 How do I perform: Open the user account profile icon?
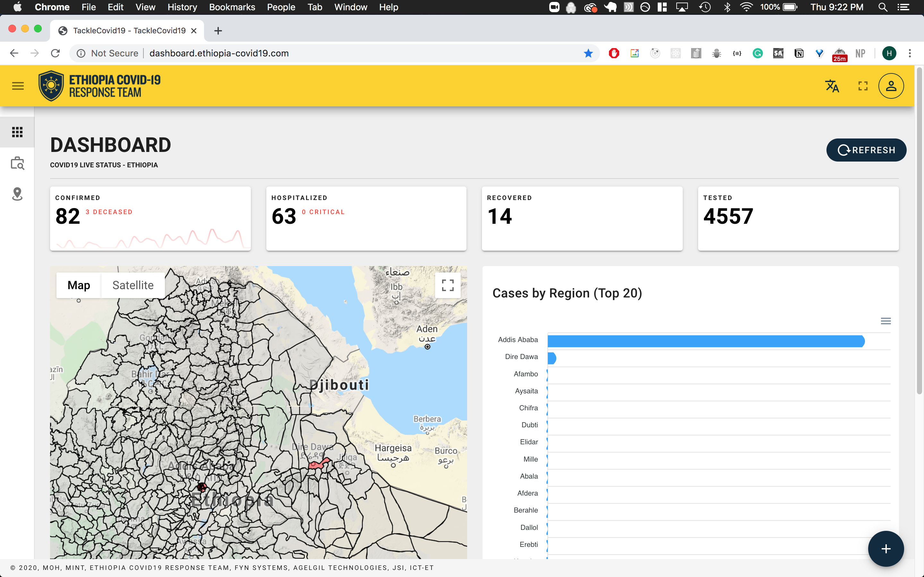click(891, 86)
